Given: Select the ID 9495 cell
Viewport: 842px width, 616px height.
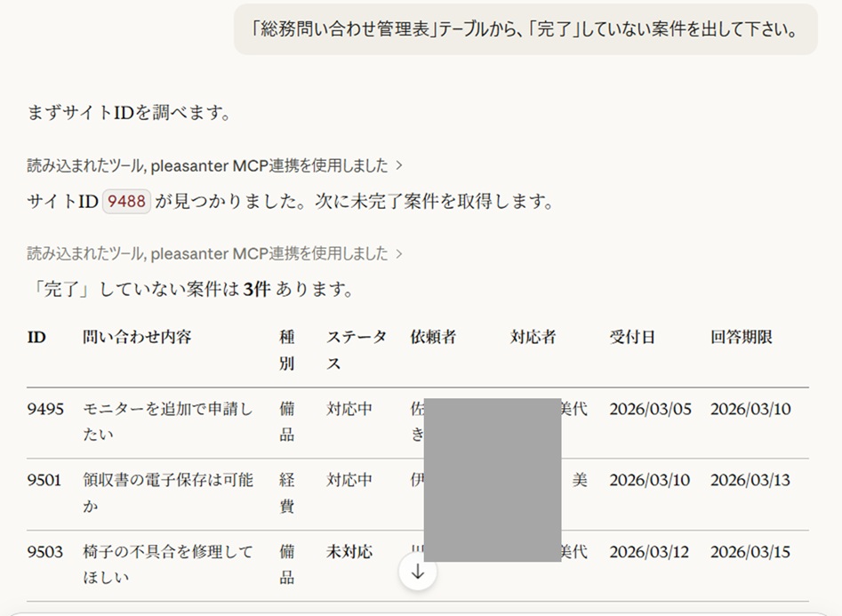Looking at the screenshot, I should (45, 410).
